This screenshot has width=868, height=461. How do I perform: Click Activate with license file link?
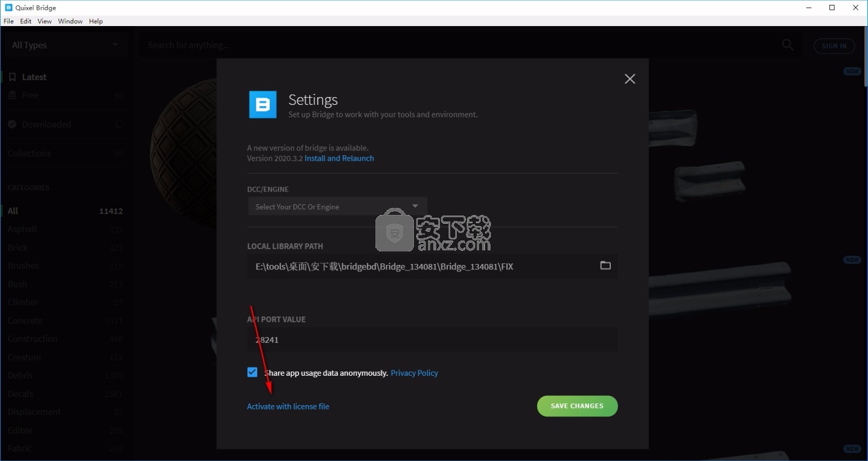(288, 407)
